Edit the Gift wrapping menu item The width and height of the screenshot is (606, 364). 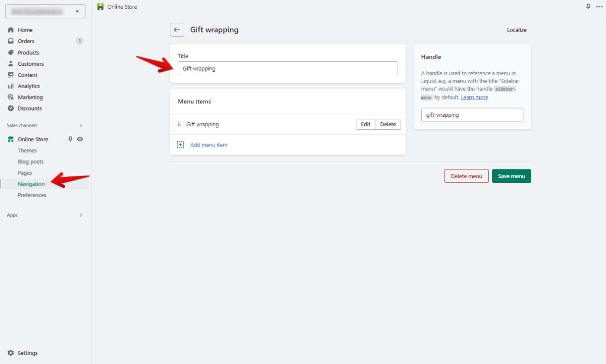pos(366,125)
